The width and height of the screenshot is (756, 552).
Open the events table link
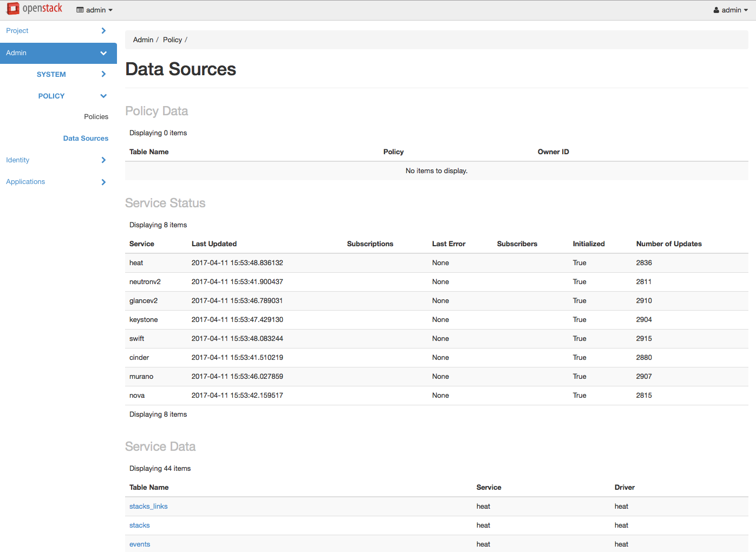point(140,544)
